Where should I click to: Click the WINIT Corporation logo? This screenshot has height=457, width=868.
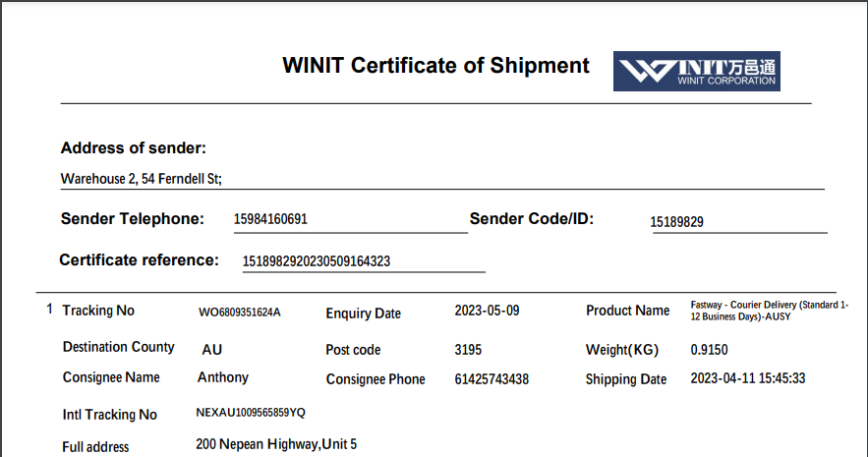click(697, 71)
